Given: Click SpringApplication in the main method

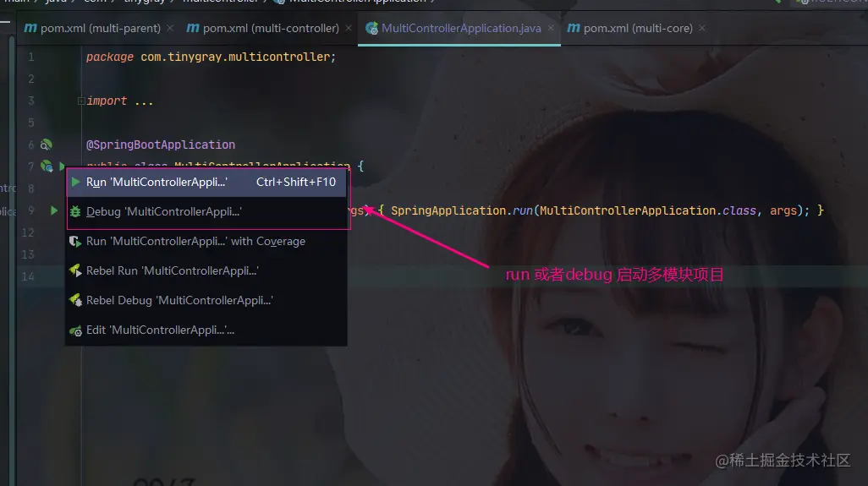Looking at the screenshot, I should [x=448, y=210].
